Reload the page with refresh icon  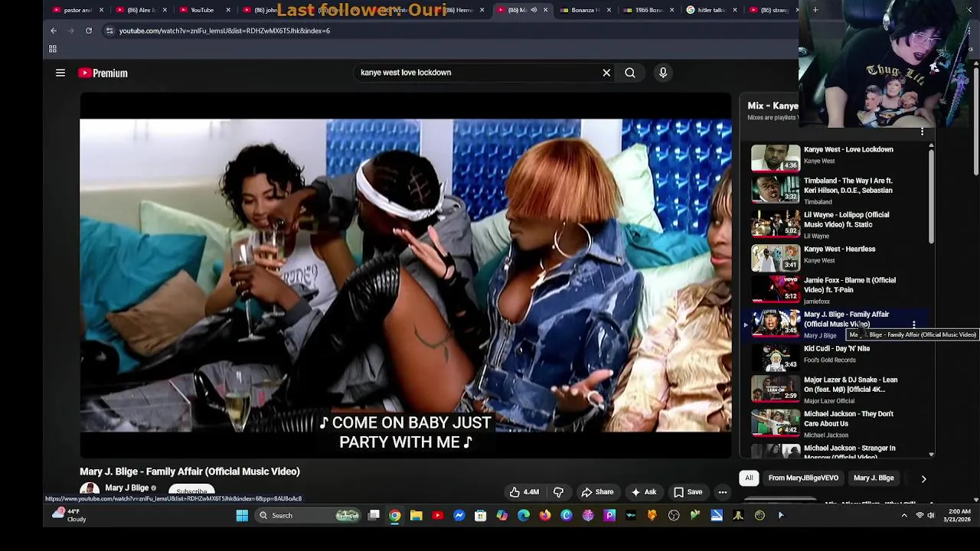pos(89,31)
